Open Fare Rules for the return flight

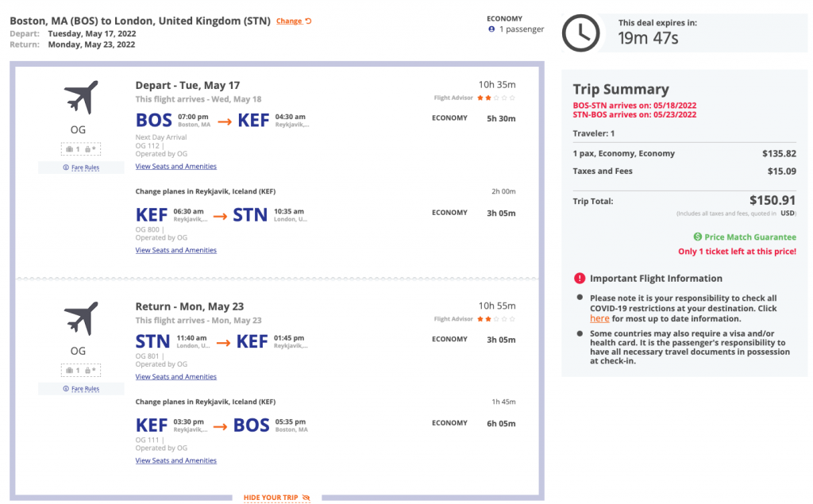pyautogui.click(x=81, y=389)
